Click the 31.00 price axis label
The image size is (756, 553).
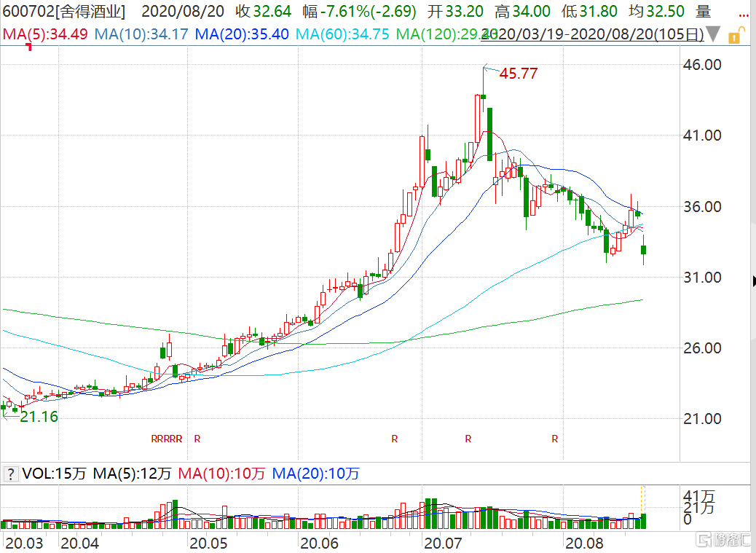(702, 277)
